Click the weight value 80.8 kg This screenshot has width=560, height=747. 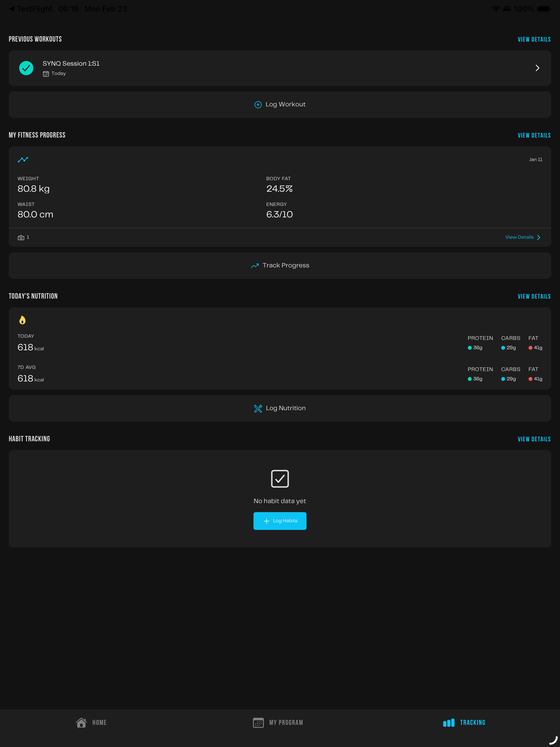point(33,189)
